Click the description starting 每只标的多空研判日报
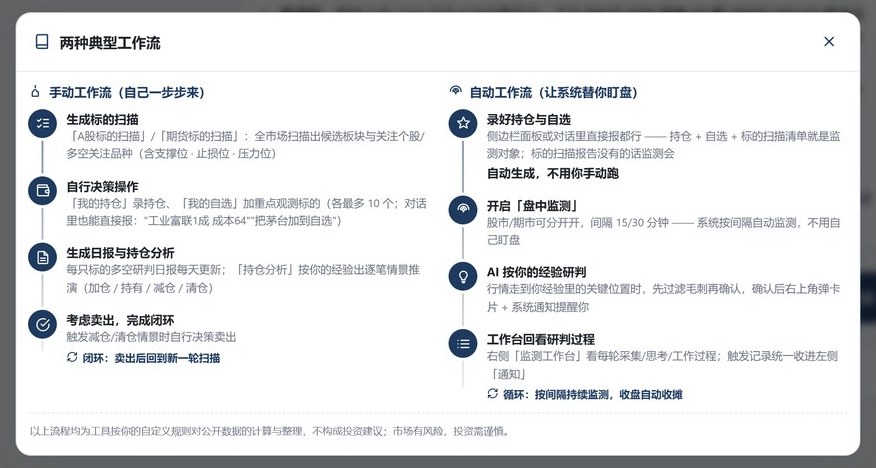 tap(243, 279)
